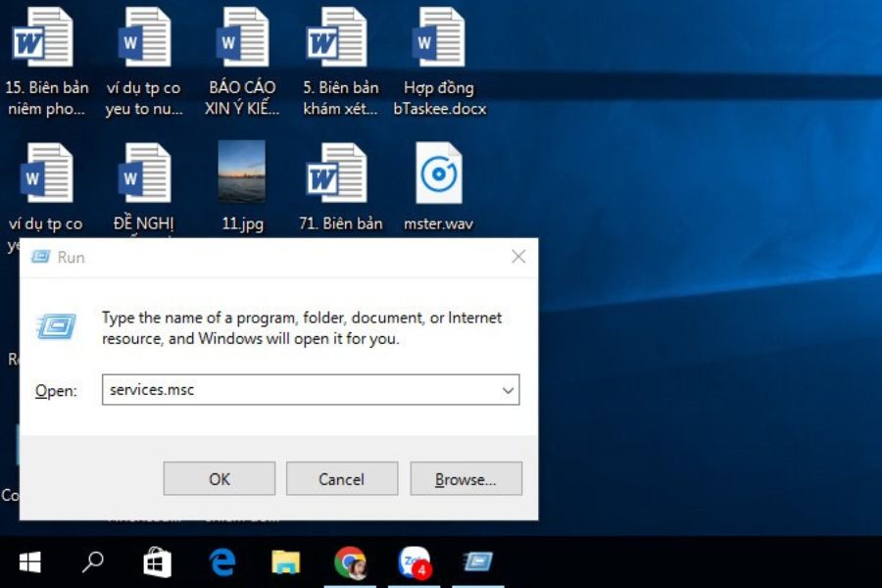Launch Microsoft Store from the taskbar
Image resolution: width=882 pixels, height=588 pixels.
(x=157, y=563)
